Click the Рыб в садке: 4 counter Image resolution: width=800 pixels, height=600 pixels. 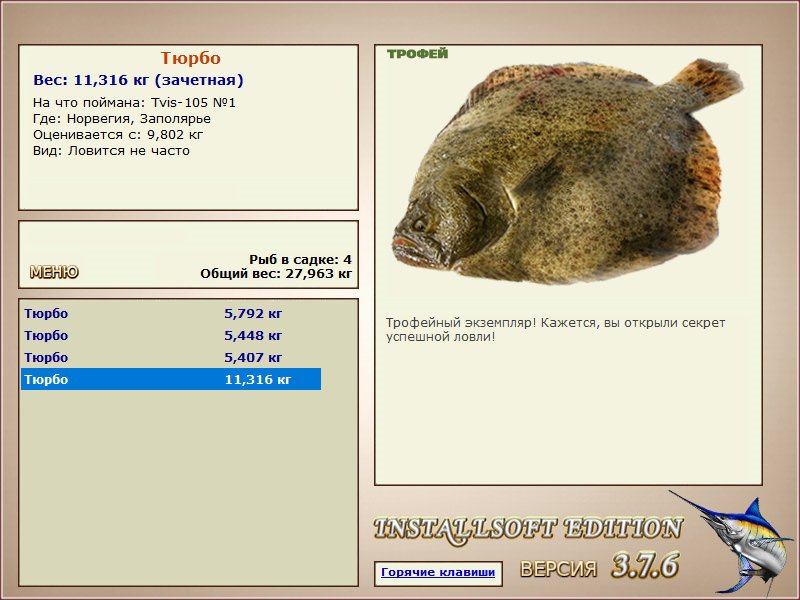[x=301, y=259]
